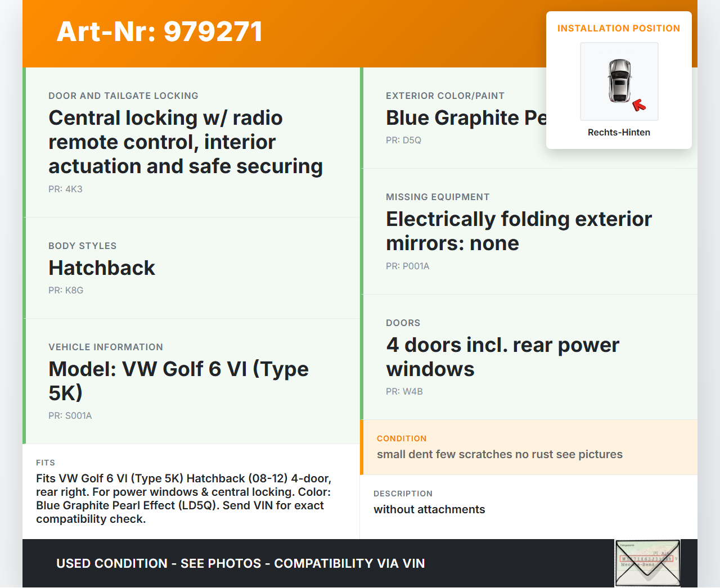Click the PR: P001A code
This screenshot has height=588, width=720.
pos(407,266)
